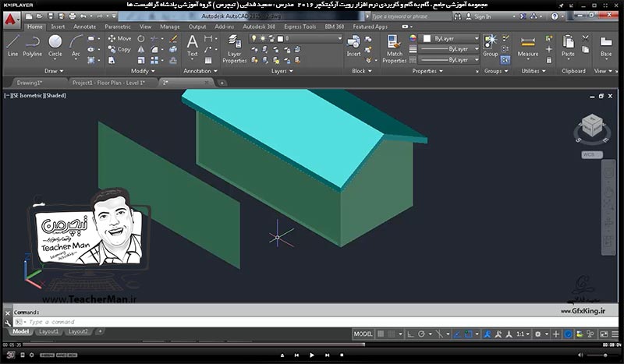Expand the Layers panel
The image size is (624, 364).
click(282, 71)
